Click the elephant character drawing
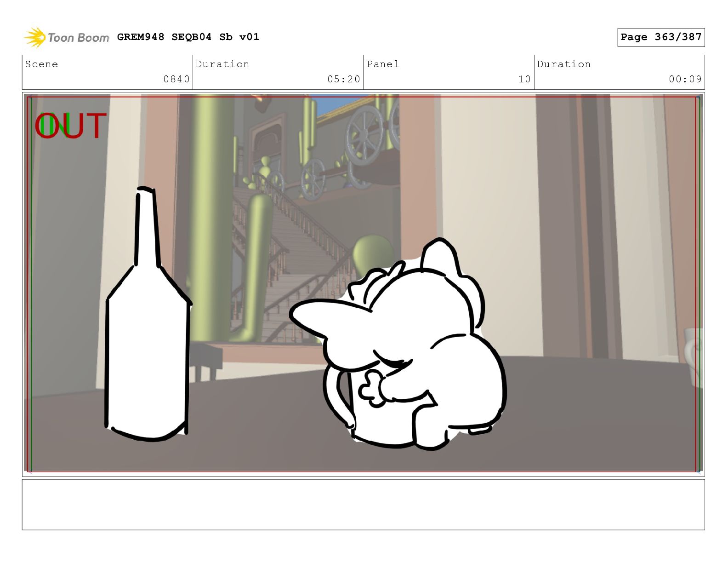 click(399, 344)
